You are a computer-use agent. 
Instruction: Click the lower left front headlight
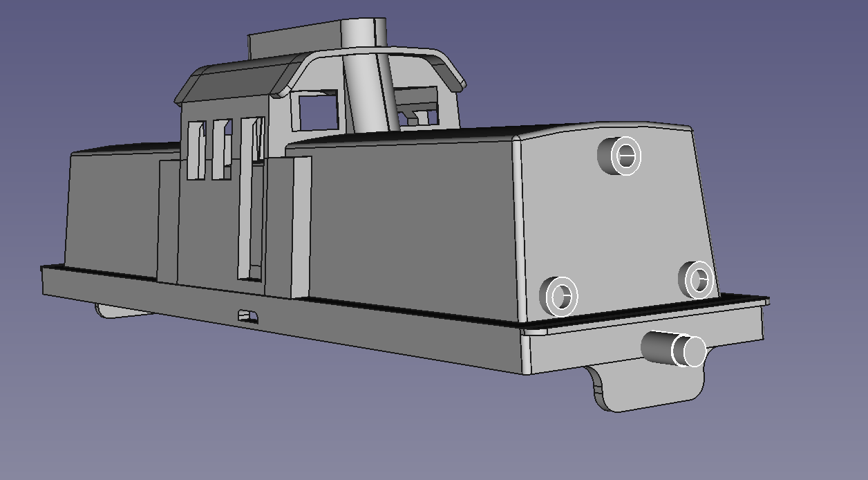point(558,295)
